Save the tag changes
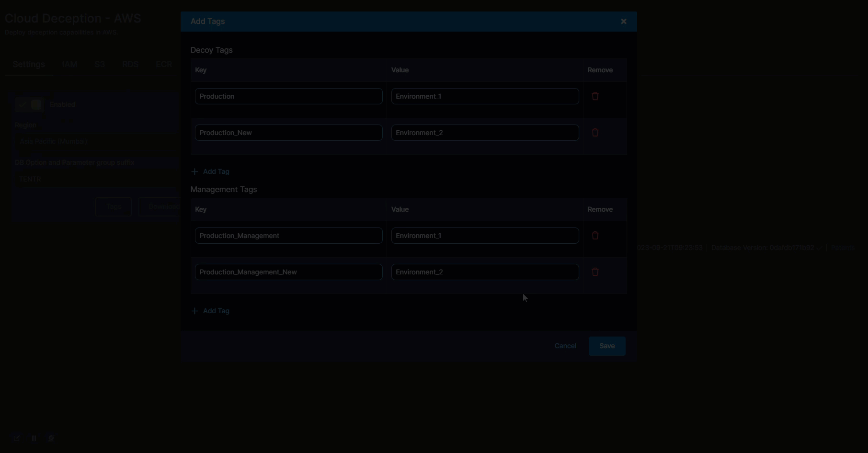This screenshot has width=868, height=453. click(x=606, y=346)
